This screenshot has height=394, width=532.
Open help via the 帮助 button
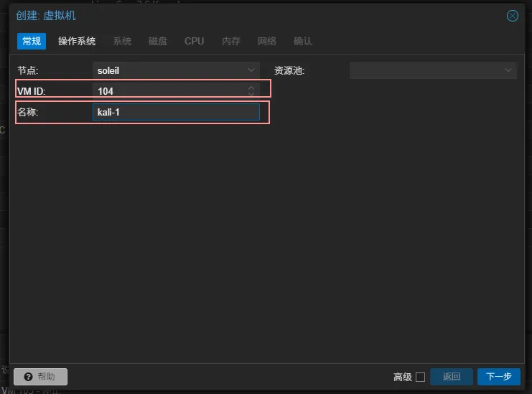pyautogui.click(x=40, y=377)
